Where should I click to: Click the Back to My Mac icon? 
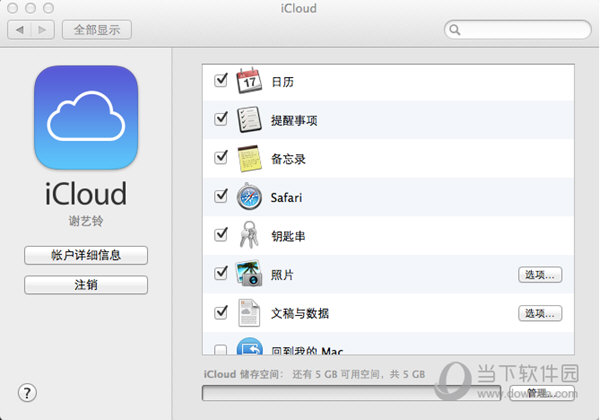[249, 346]
